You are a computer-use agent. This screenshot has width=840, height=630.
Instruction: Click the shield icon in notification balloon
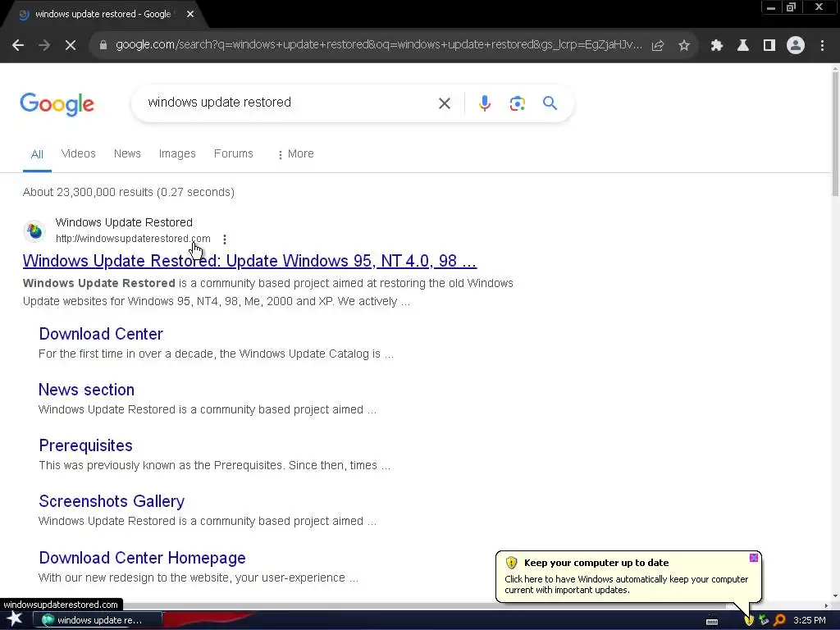pyautogui.click(x=511, y=563)
